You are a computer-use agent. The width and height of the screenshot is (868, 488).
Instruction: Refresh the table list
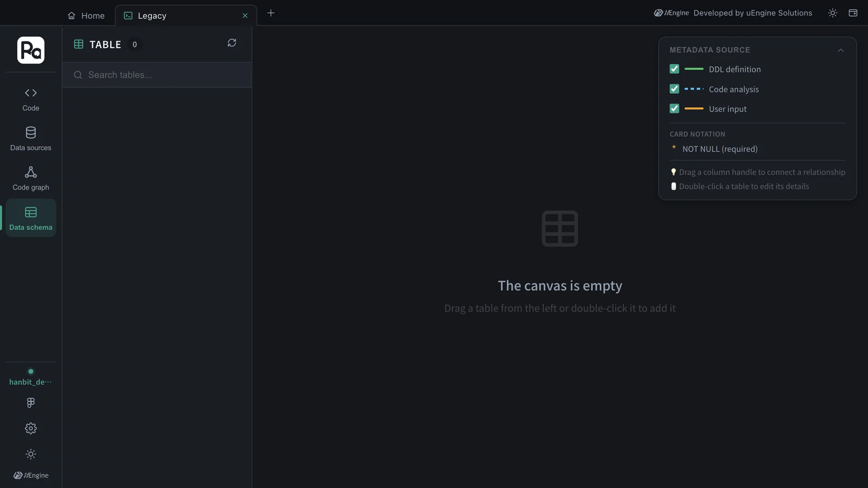232,43
